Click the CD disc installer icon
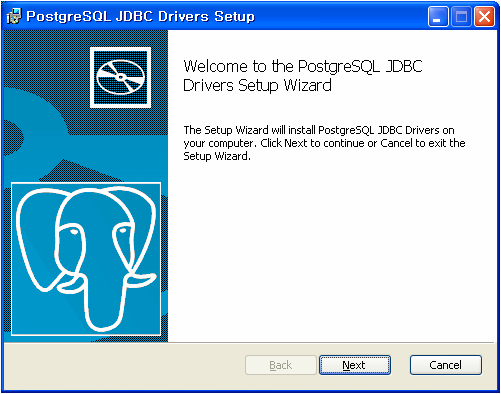This screenshot has height=394, width=501. (x=120, y=78)
